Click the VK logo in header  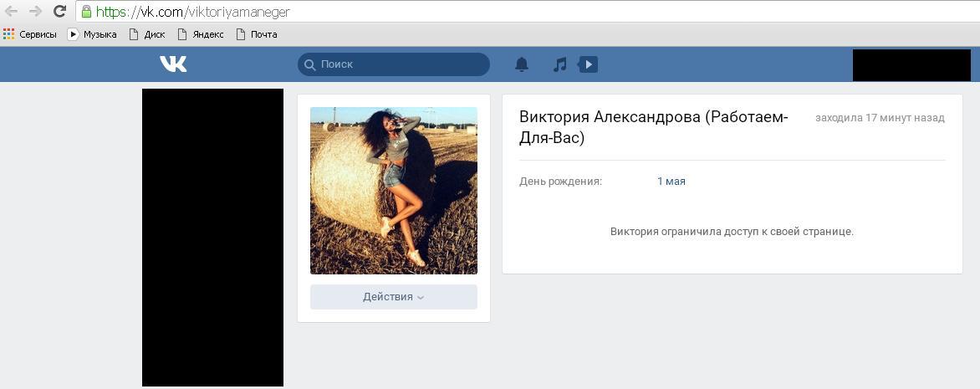coord(173,64)
